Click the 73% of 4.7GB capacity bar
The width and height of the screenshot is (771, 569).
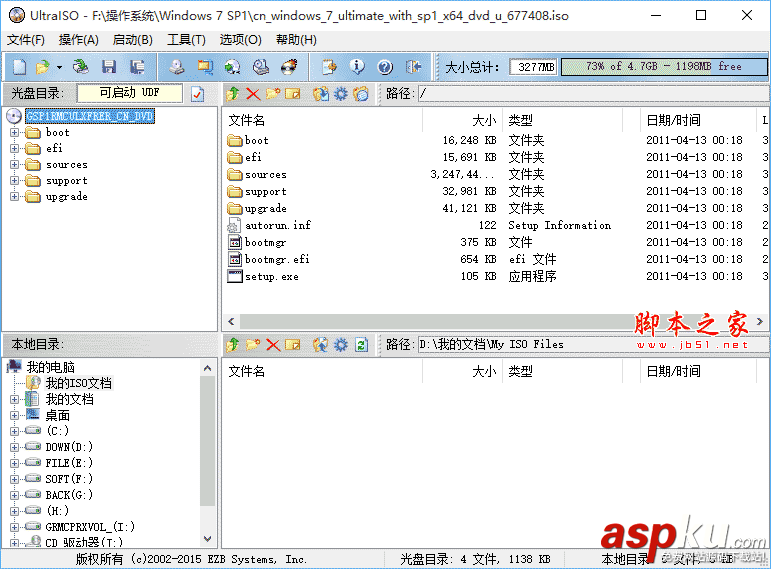(x=664, y=66)
